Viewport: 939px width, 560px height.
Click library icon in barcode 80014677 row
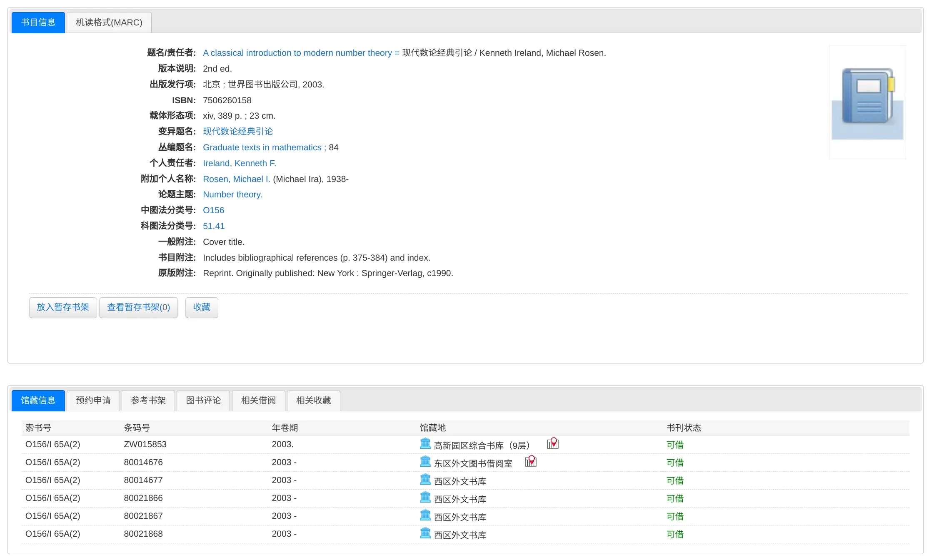click(425, 480)
